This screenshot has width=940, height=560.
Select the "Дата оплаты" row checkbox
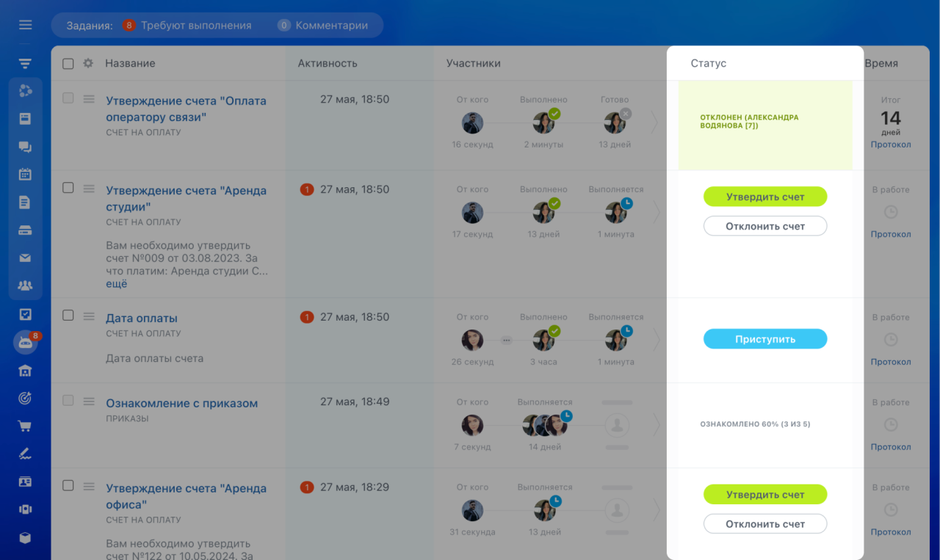(x=68, y=316)
